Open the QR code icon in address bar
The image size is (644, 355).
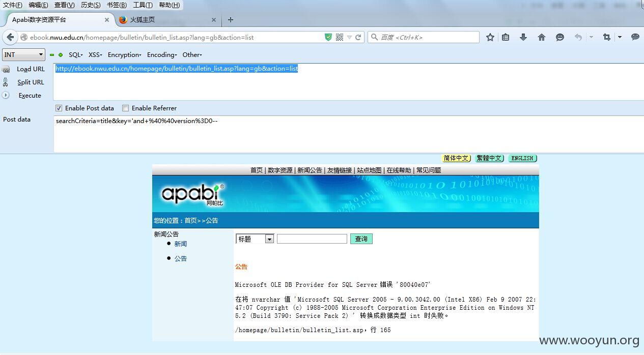340,37
